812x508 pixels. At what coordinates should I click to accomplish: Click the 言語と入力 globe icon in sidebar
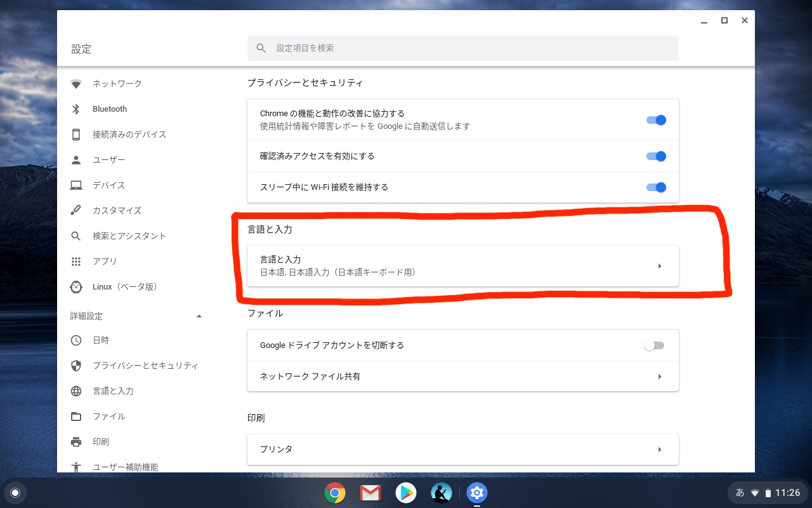pyautogui.click(x=76, y=391)
